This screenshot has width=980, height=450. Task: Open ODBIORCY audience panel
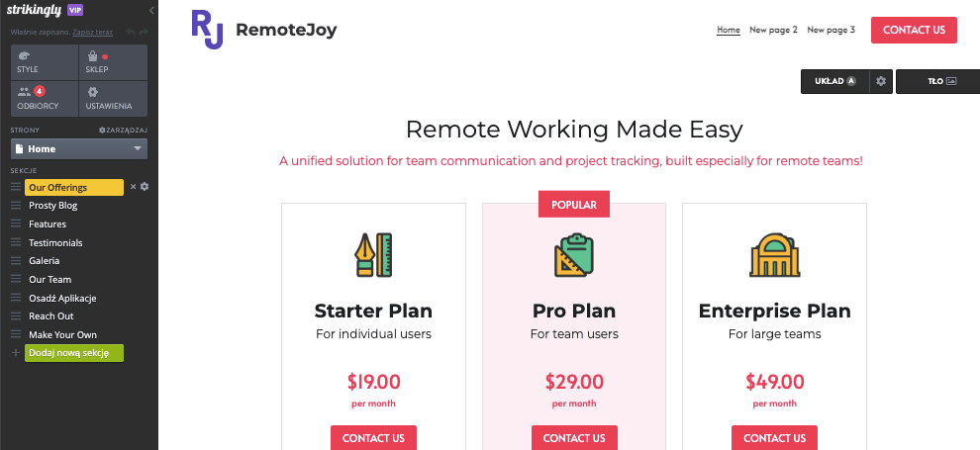click(45, 99)
